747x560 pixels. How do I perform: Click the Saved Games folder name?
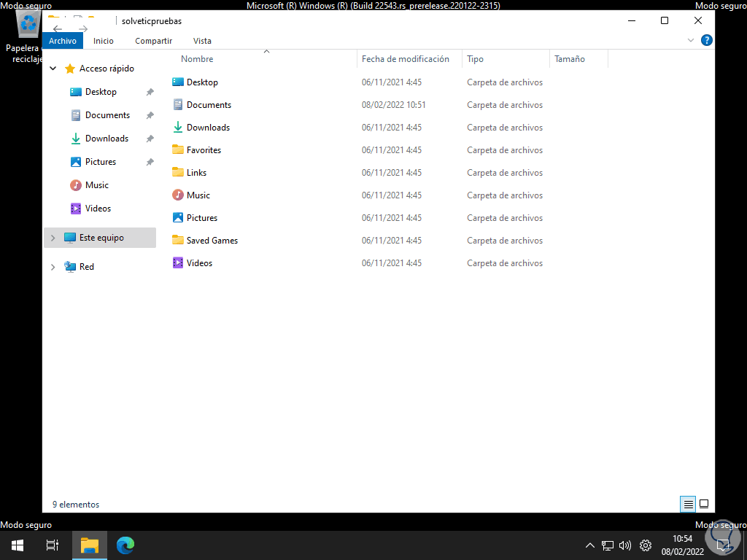(212, 241)
